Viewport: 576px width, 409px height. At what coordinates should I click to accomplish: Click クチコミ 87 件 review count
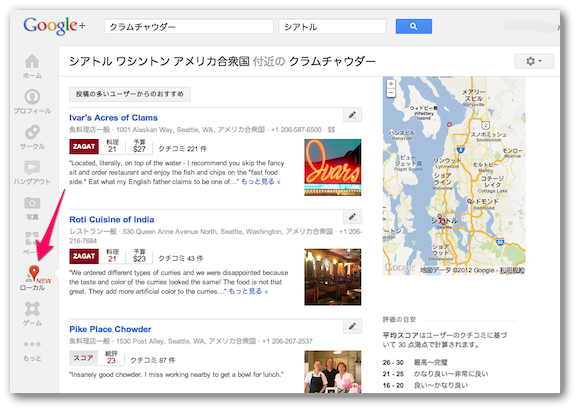(152, 360)
